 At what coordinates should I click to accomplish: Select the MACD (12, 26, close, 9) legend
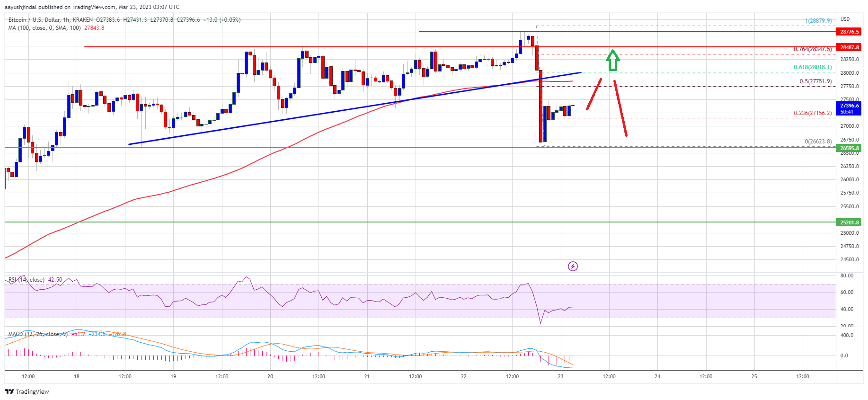[x=38, y=334]
